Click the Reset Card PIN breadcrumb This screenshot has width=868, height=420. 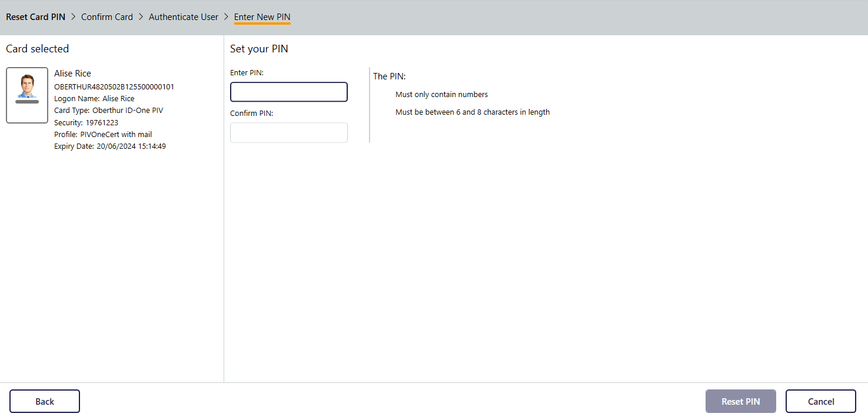[35, 17]
